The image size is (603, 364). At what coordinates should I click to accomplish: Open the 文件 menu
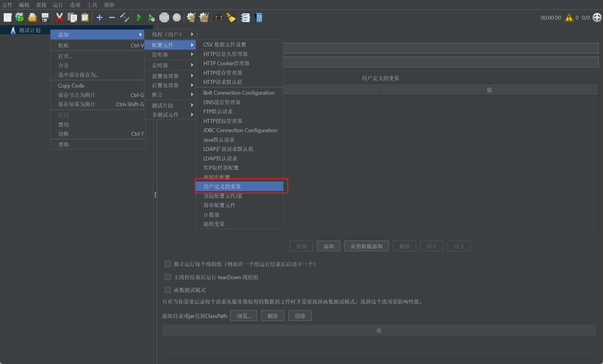(7, 5)
